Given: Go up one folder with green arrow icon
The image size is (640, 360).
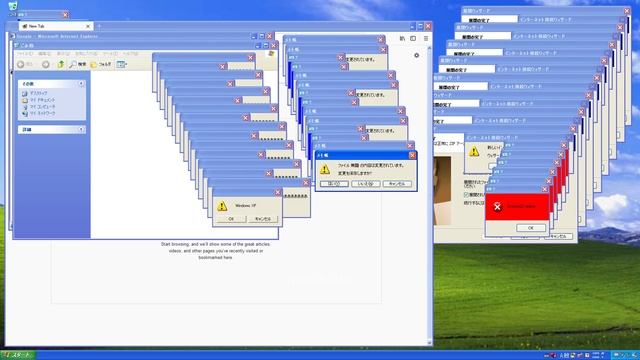Looking at the screenshot, I should [61, 64].
